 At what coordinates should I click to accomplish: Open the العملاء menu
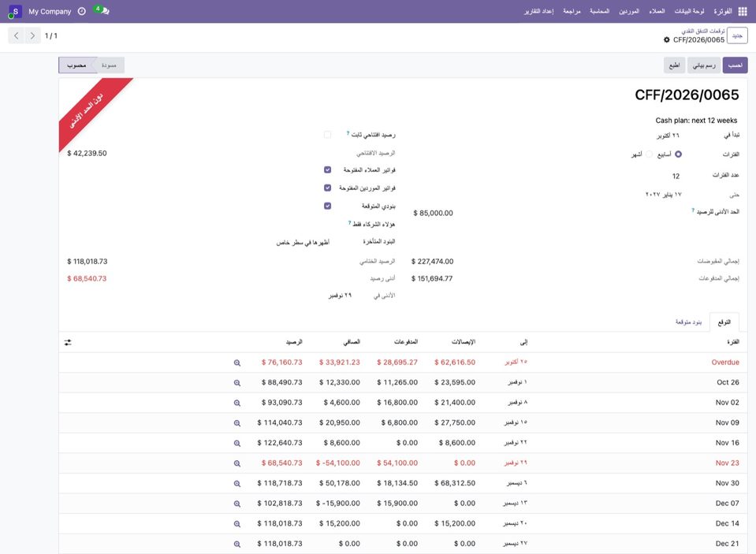(x=657, y=11)
